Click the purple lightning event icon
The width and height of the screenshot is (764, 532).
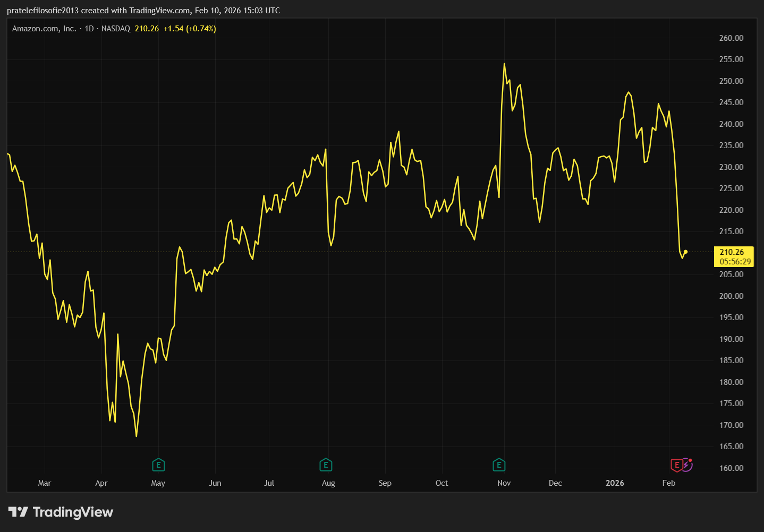[x=687, y=465]
